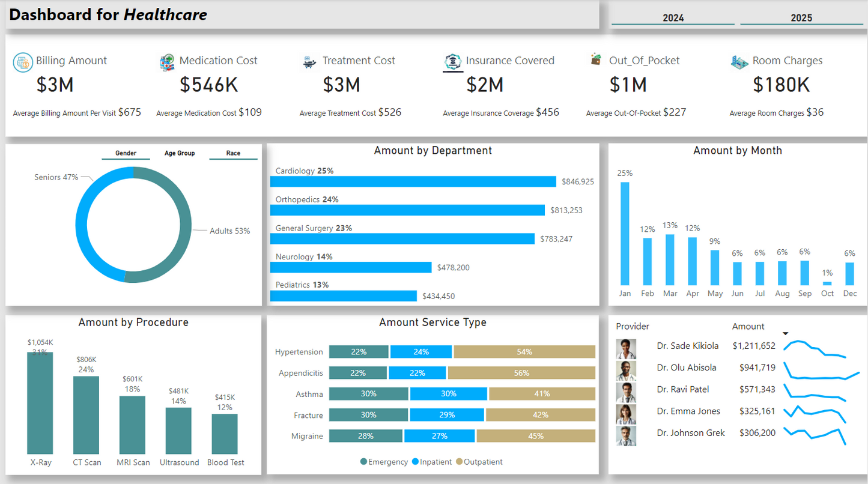Click the Jan bar in monthly chart
Image resolution: width=868 pixels, height=484 pixels.
click(625, 234)
